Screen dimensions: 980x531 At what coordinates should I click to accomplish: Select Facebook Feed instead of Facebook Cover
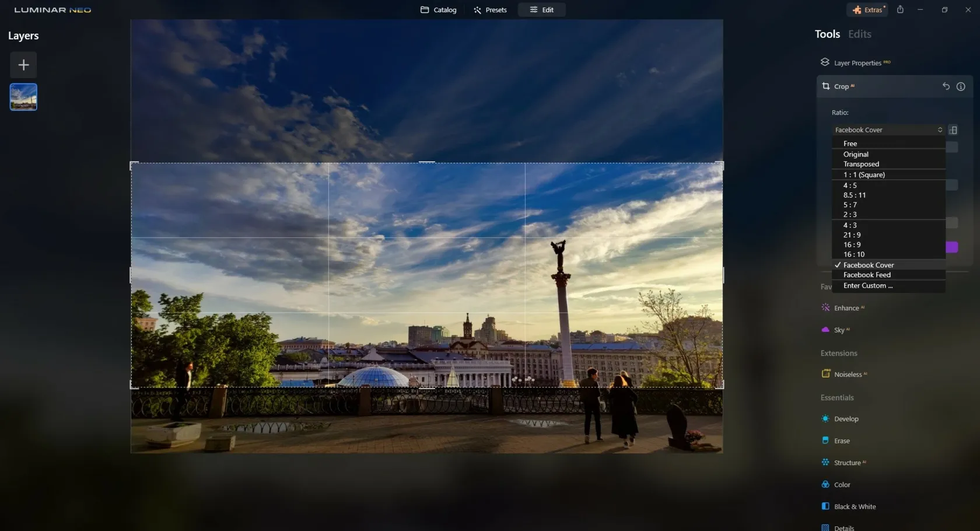866,274
